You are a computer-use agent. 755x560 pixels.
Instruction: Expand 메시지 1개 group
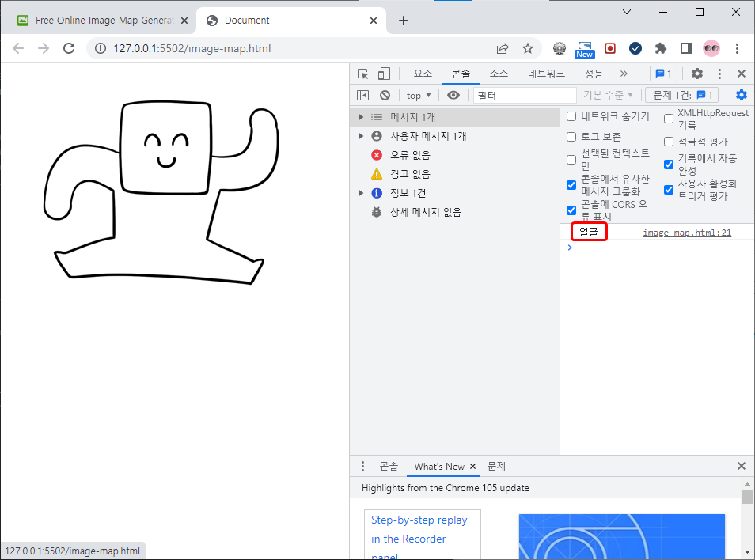point(361,117)
